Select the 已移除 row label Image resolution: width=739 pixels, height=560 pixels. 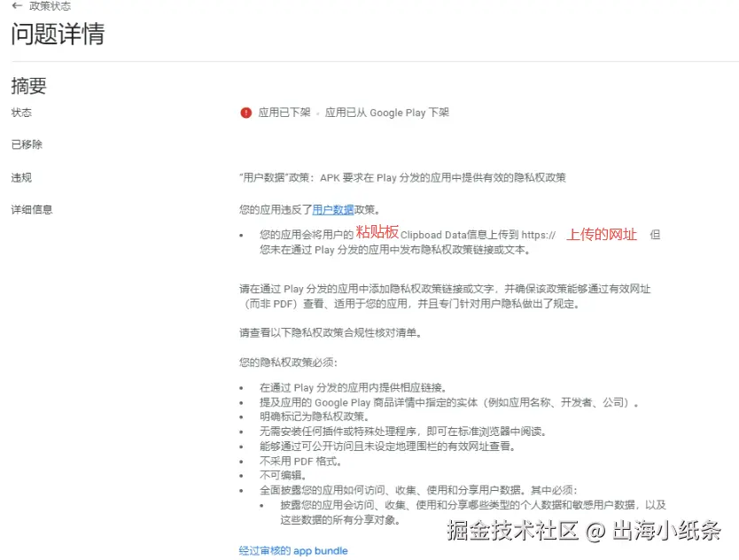[27, 144]
